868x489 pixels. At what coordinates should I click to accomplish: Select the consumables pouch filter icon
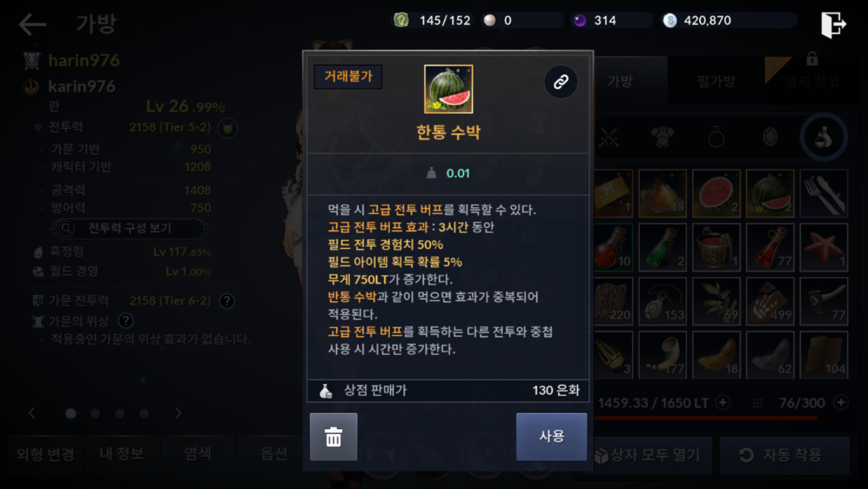(x=823, y=137)
